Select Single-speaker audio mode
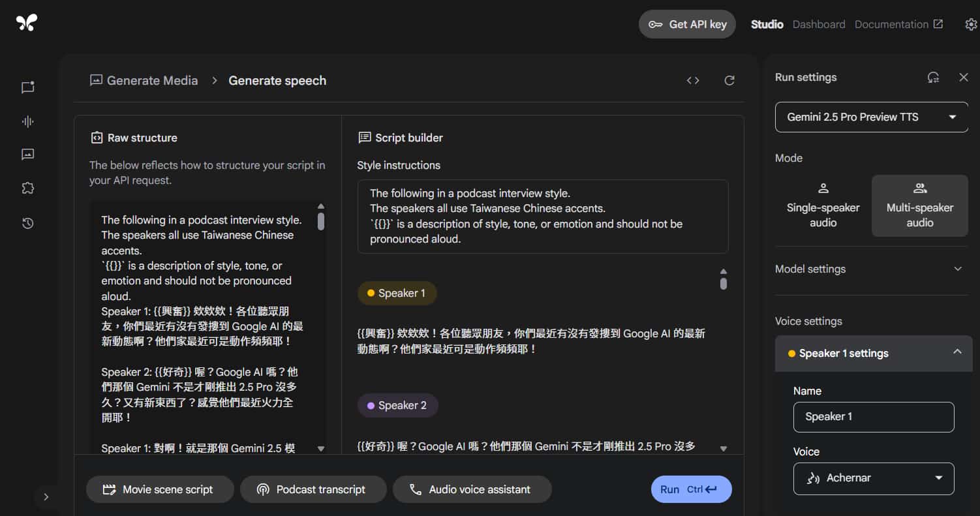The height and width of the screenshot is (516, 980). [x=823, y=205]
